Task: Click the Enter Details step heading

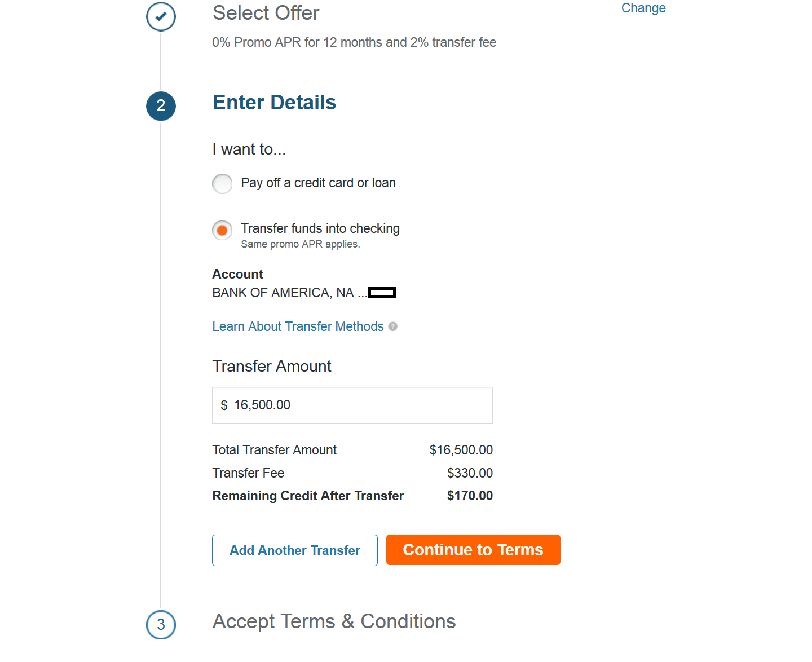Action: (275, 103)
